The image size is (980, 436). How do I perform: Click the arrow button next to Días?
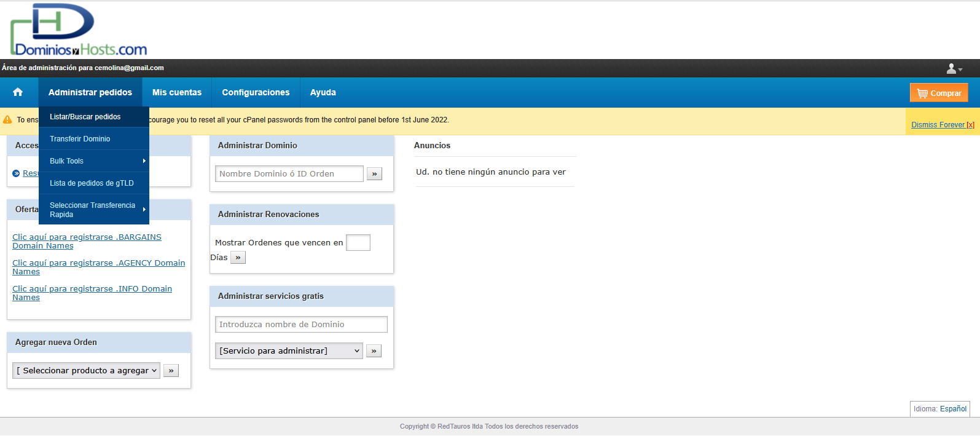(x=238, y=258)
